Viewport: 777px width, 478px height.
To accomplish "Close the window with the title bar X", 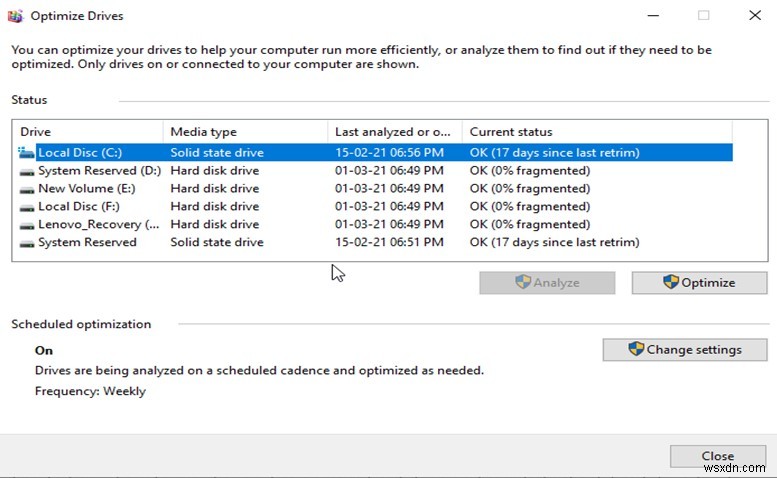I will [x=755, y=16].
